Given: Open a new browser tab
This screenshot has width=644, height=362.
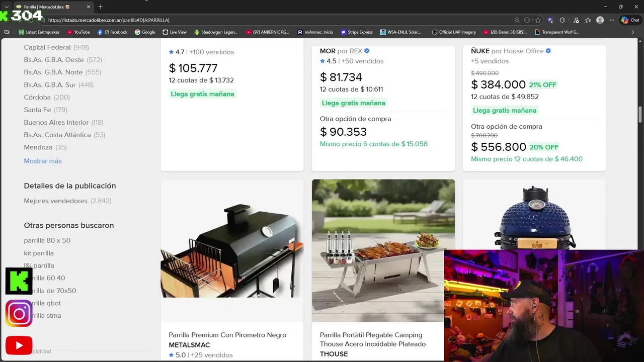Looking at the screenshot, I should point(101,7).
